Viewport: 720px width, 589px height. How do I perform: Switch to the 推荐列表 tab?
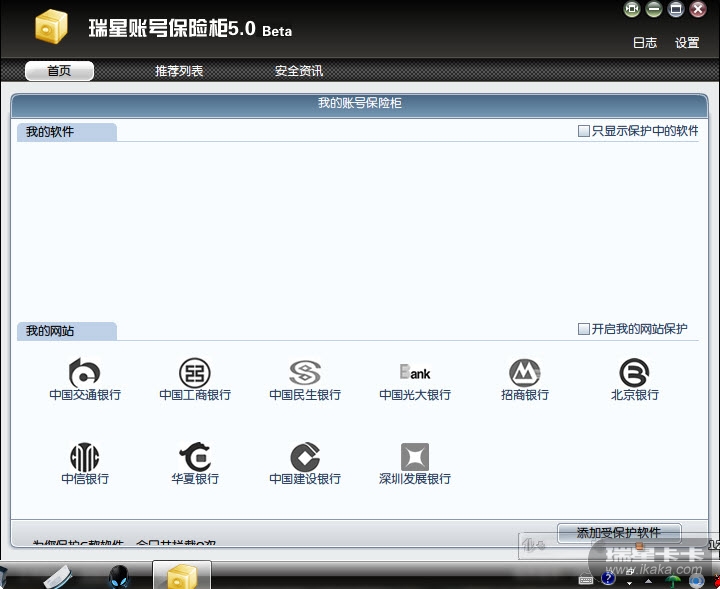(x=179, y=71)
